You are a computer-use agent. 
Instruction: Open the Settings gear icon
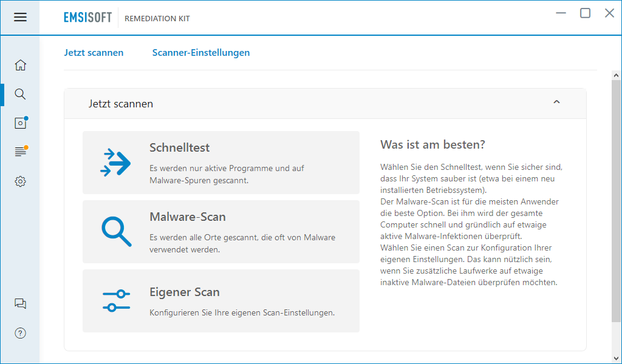click(x=20, y=181)
